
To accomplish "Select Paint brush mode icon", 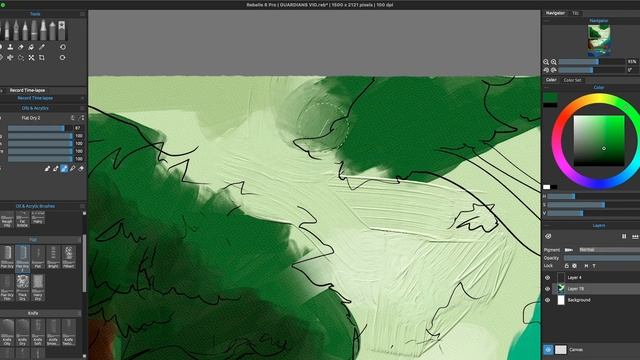I will click(x=47, y=168).
